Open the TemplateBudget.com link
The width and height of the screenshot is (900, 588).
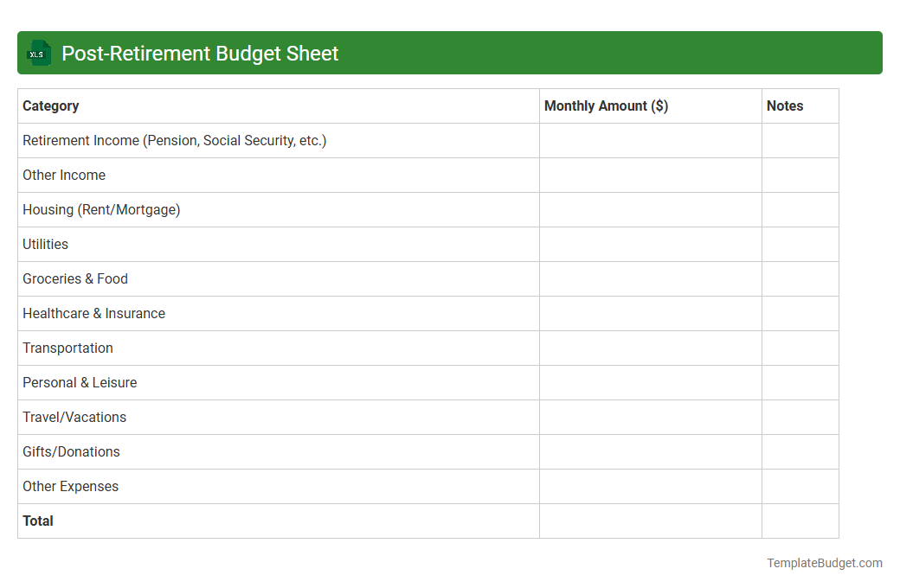point(824,563)
